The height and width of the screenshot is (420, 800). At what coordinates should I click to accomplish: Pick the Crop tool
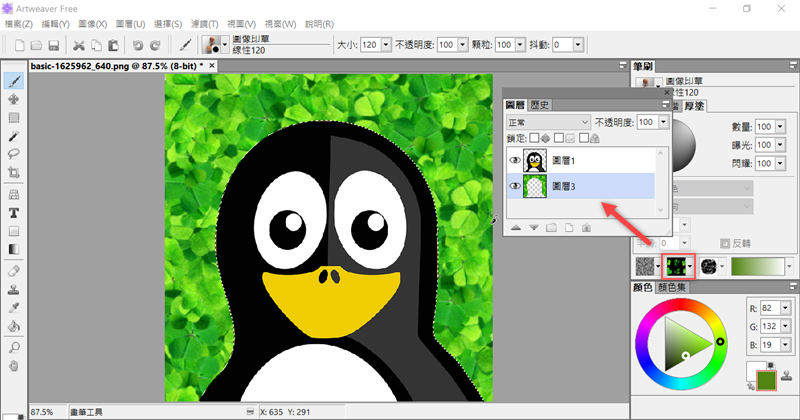[14, 173]
